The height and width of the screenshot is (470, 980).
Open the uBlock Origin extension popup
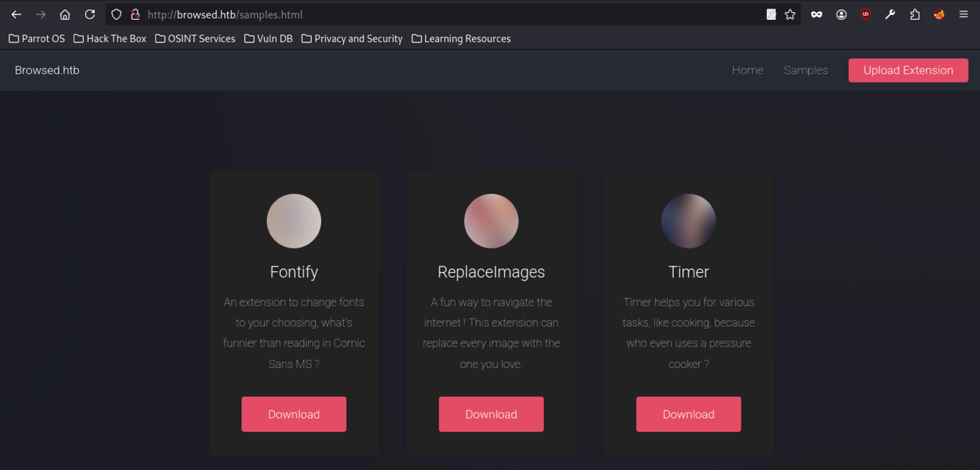point(865,14)
